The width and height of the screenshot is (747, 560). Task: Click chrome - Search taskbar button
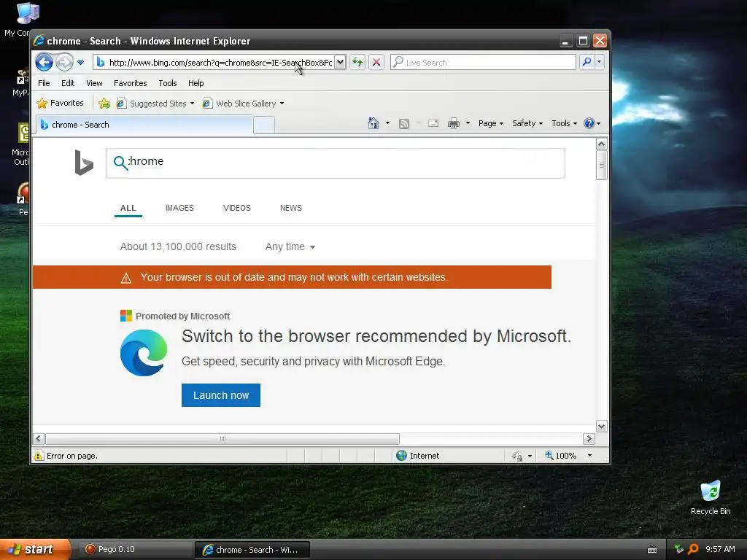coord(252,550)
